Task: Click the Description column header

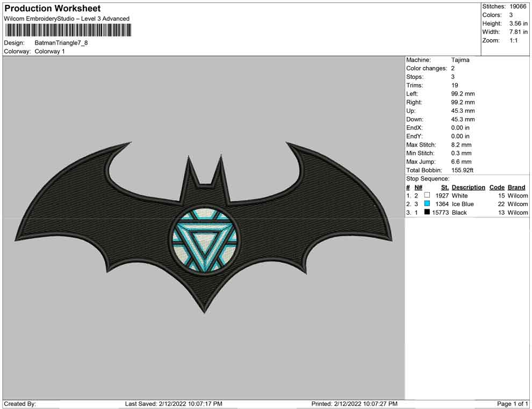Action: [x=468, y=187]
